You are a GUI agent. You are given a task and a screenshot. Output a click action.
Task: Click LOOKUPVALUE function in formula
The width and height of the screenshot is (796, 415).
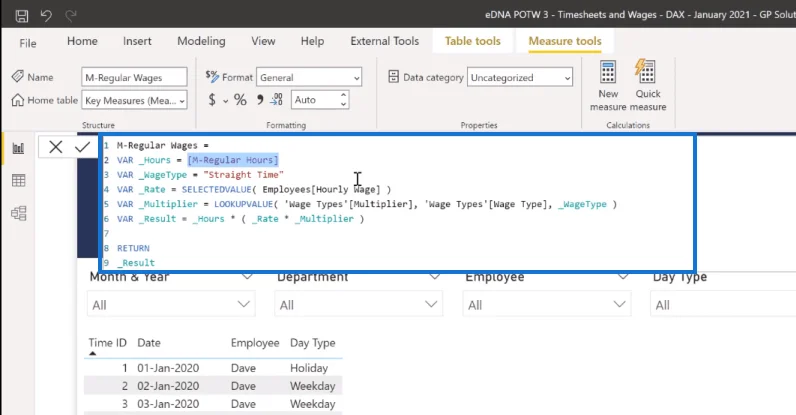(x=244, y=204)
